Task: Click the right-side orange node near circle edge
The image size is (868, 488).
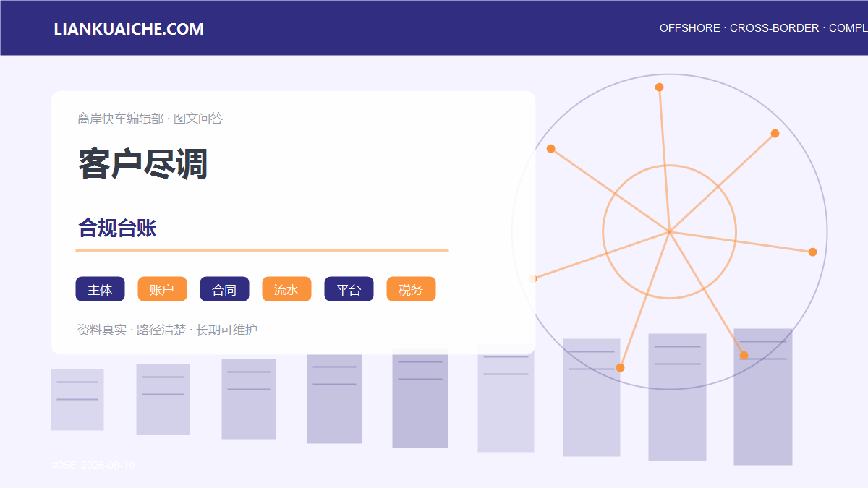Action: click(812, 252)
